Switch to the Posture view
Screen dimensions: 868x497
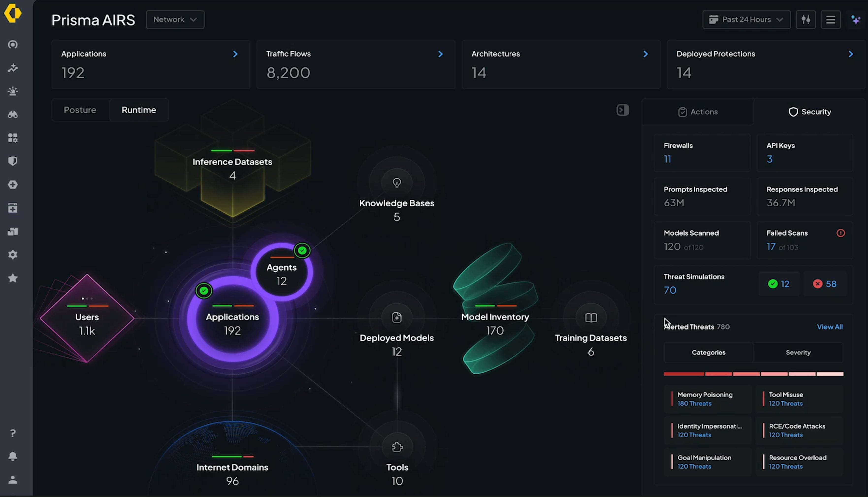[x=80, y=110]
